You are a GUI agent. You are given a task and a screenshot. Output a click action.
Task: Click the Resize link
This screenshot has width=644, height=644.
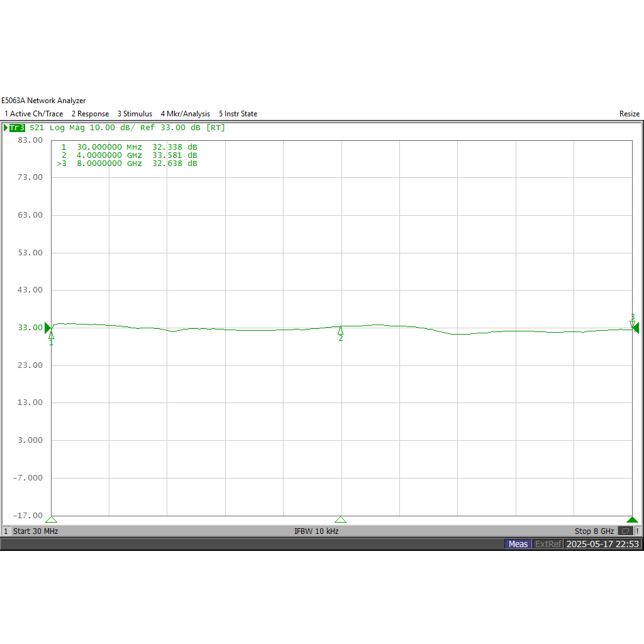630,114
